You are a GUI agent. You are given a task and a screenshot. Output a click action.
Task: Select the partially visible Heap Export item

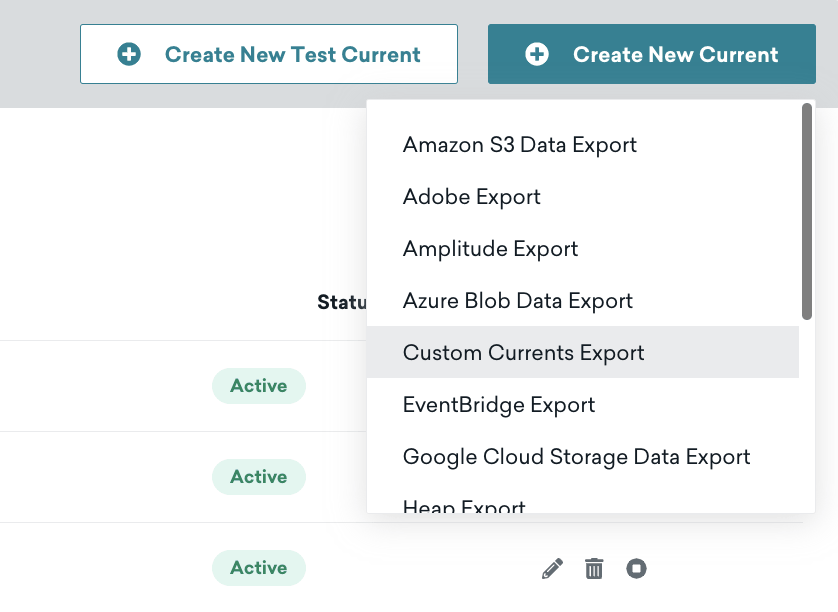(463, 507)
